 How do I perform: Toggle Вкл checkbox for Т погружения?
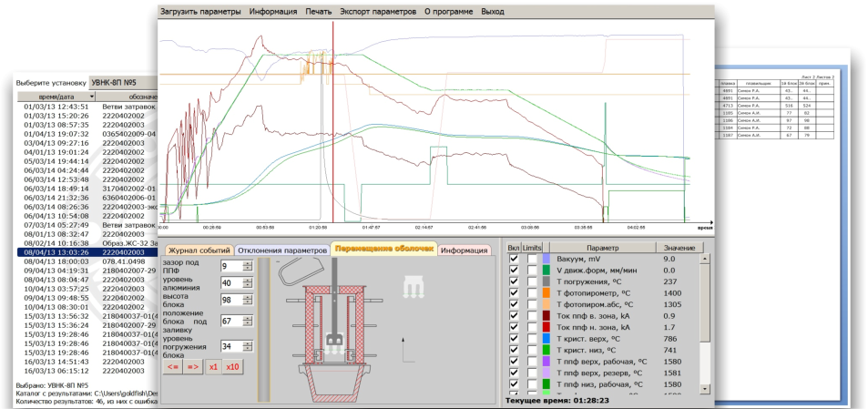(515, 281)
